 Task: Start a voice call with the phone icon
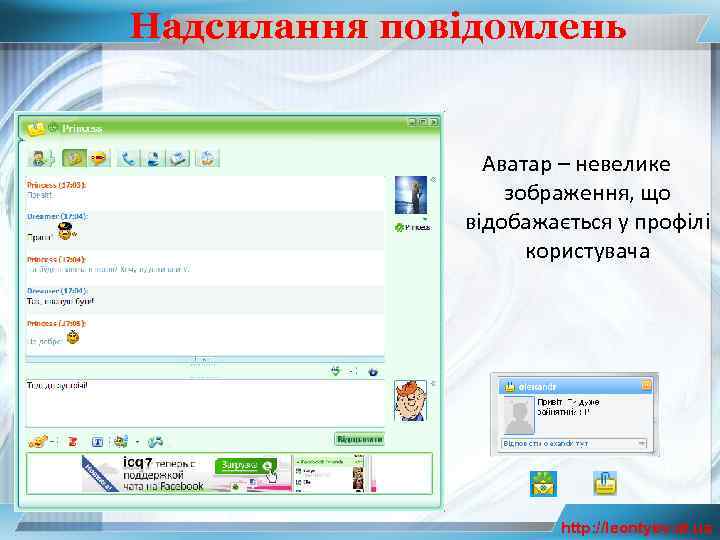tap(128, 158)
